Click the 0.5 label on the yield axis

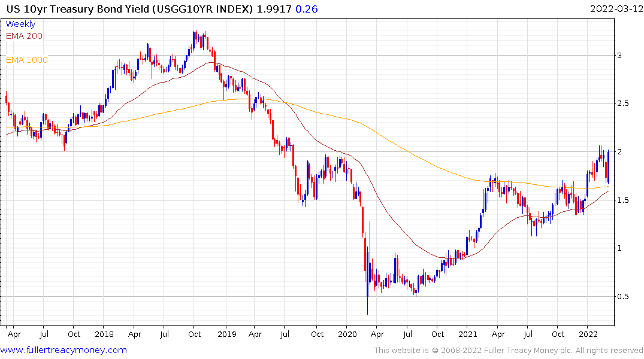click(623, 297)
